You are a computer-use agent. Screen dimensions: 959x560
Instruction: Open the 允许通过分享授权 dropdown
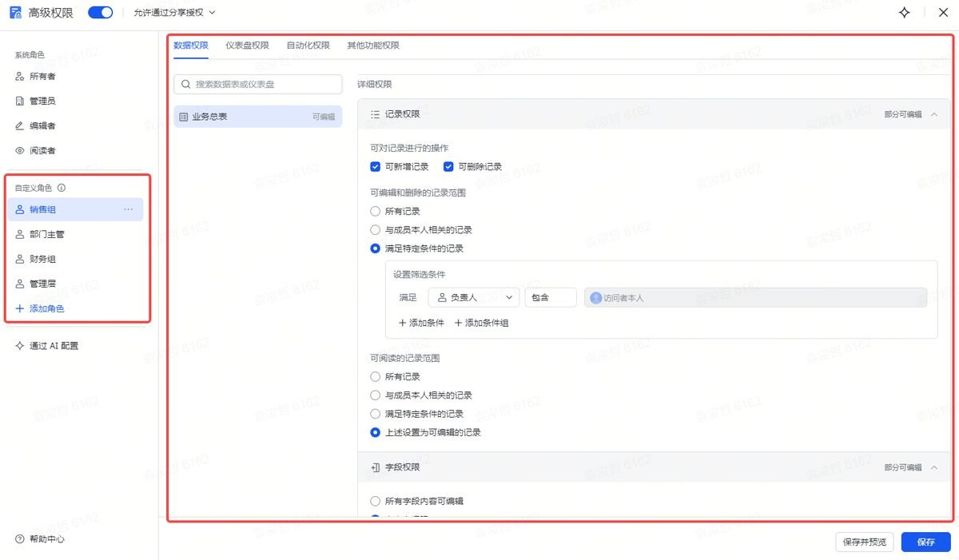click(x=174, y=13)
